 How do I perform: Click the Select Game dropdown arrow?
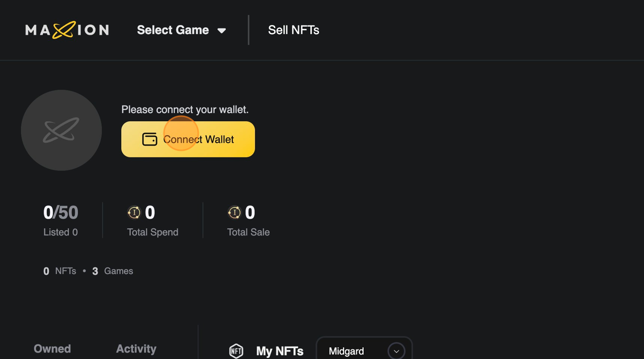coord(221,31)
